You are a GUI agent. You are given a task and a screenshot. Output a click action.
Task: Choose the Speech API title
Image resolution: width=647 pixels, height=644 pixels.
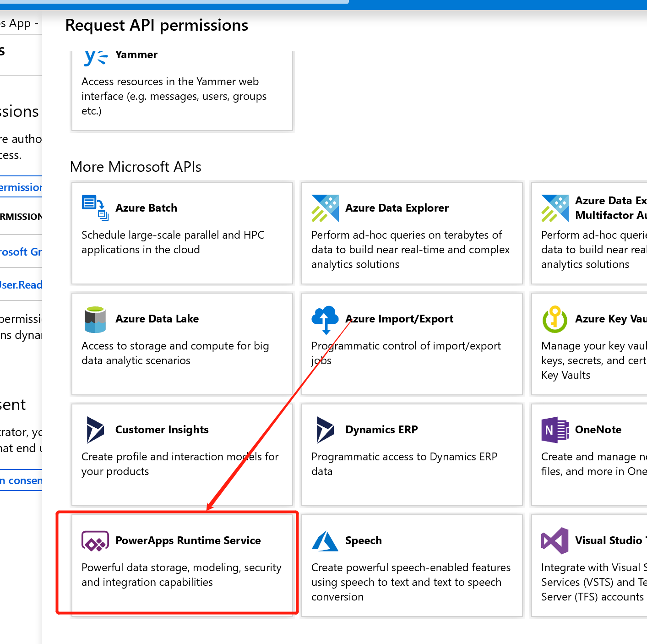click(x=364, y=540)
